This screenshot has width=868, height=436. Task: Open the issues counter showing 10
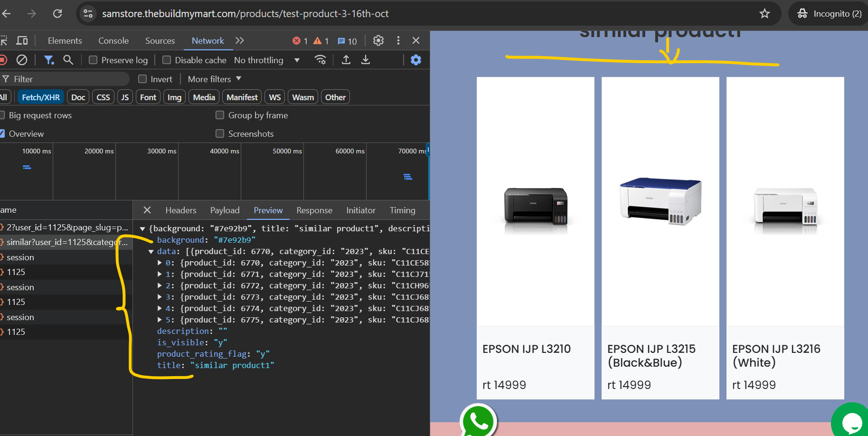coord(347,41)
